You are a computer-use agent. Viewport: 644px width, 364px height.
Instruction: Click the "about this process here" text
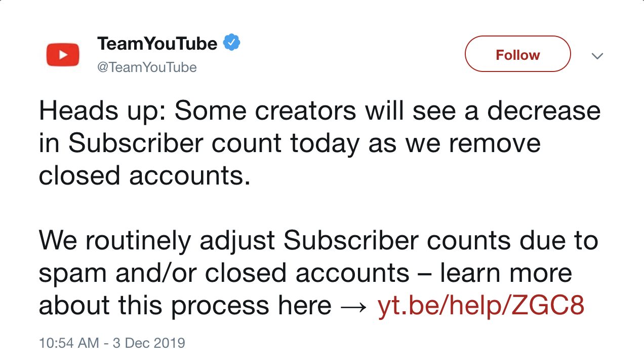(x=185, y=306)
